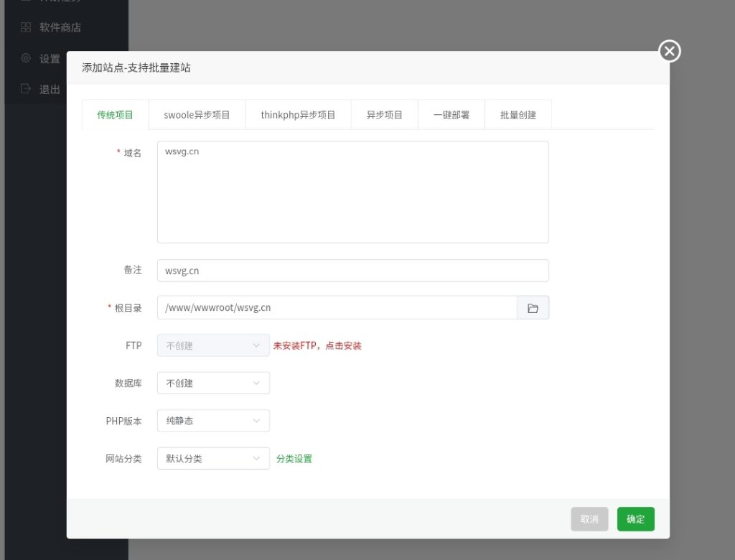Switch to the 异步项目 tab

[x=385, y=114]
